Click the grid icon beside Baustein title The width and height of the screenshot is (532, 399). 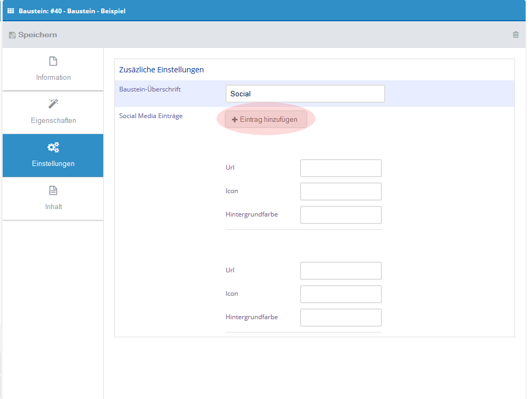click(x=11, y=11)
